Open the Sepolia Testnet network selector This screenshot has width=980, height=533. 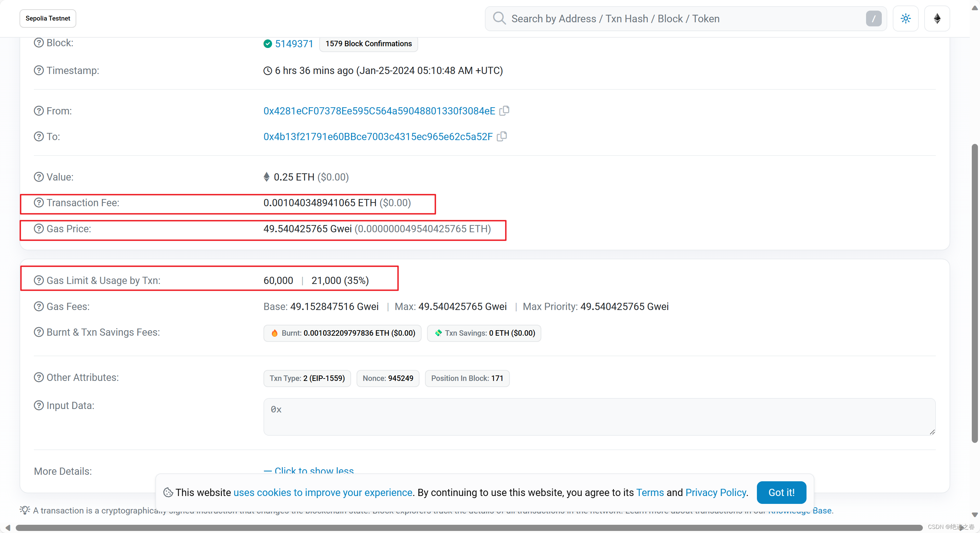tap(48, 18)
